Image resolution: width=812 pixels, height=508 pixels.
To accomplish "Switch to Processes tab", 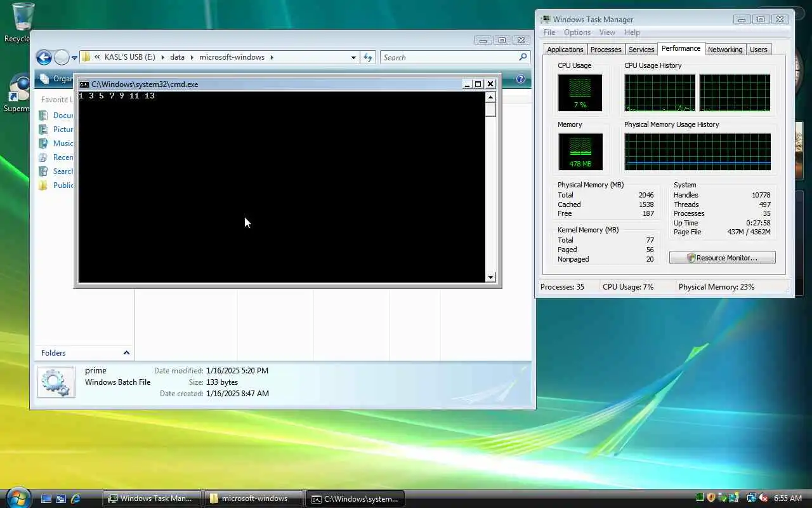I will [606, 50].
